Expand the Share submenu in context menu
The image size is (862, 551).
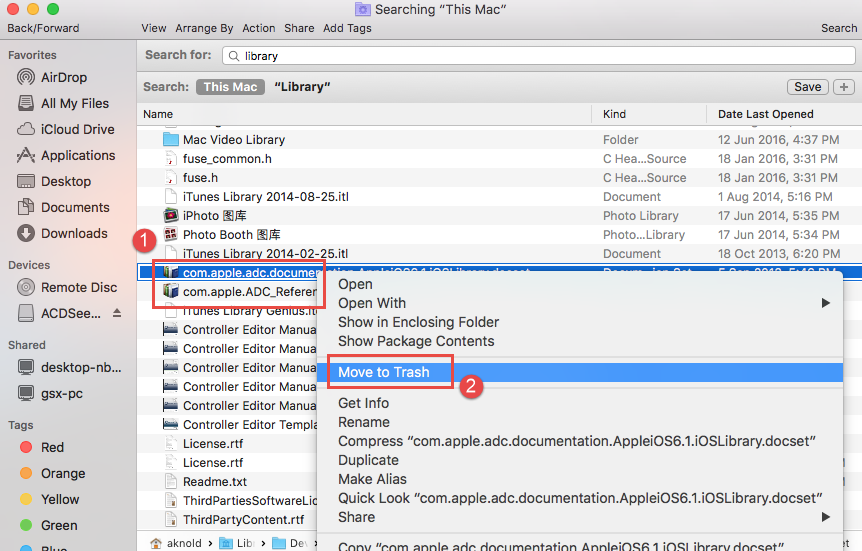coord(826,517)
